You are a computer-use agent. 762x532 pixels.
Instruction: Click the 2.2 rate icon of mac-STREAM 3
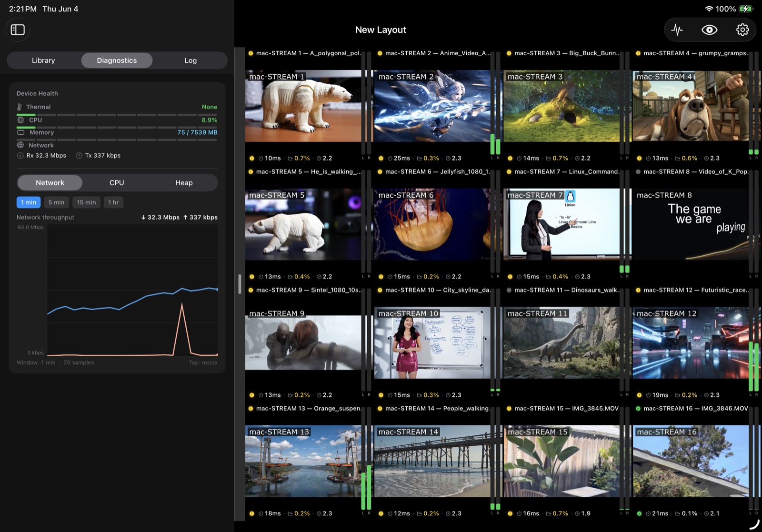pyautogui.click(x=577, y=158)
